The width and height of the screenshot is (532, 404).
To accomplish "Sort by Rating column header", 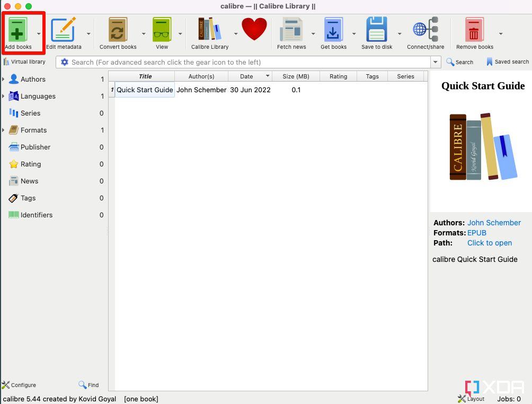I will [x=338, y=76].
